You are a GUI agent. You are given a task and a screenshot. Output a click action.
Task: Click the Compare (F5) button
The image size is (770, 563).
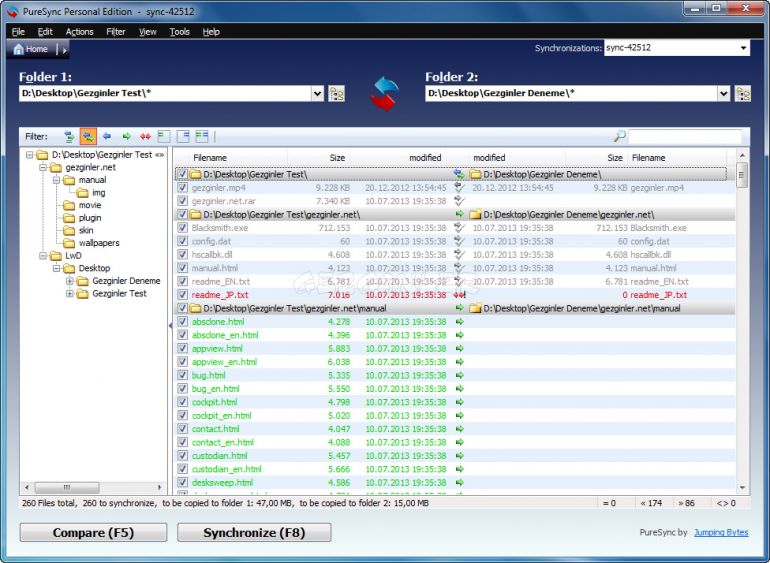(93, 533)
